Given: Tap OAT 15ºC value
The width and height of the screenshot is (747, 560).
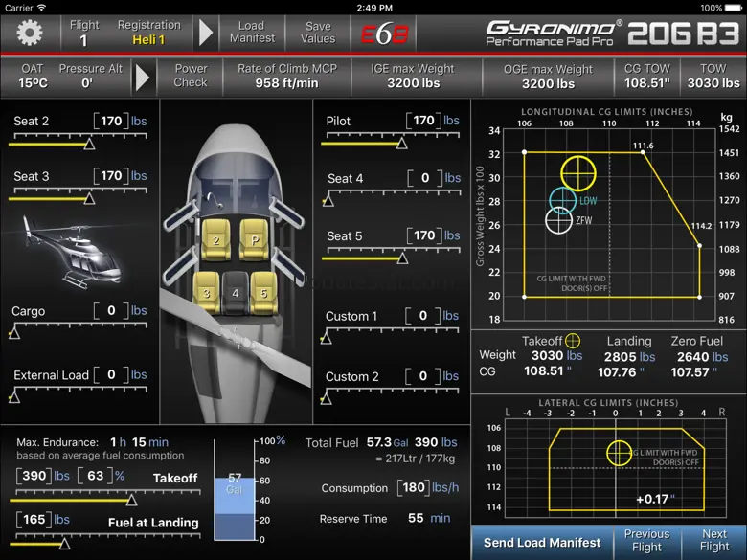Looking at the screenshot, I should coord(33,83).
